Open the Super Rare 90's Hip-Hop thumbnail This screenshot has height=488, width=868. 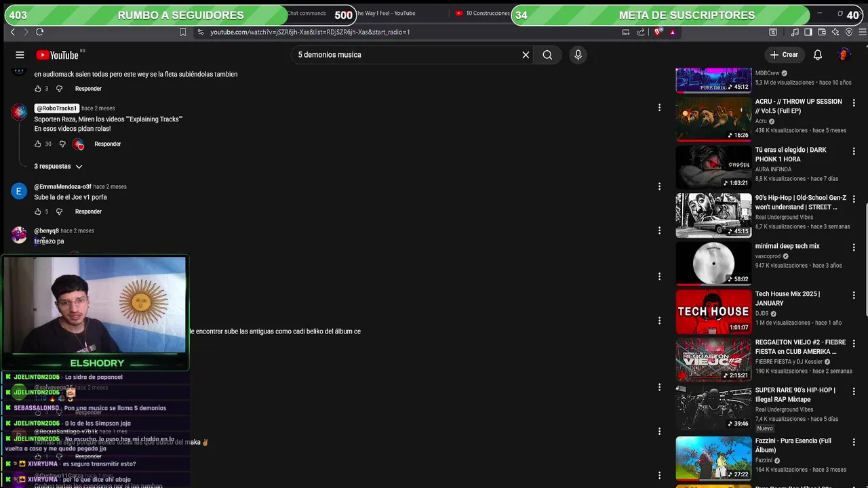pyautogui.click(x=713, y=407)
